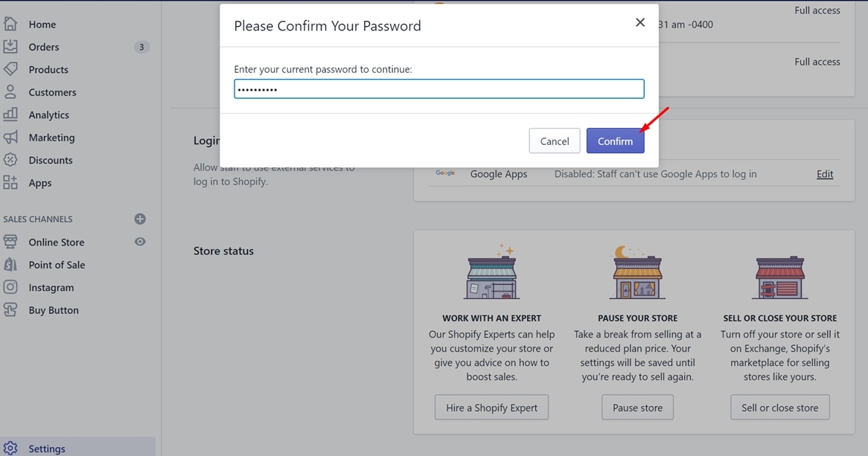Close the password dialog with X
The height and width of the screenshot is (456, 868).
point(640,22)
